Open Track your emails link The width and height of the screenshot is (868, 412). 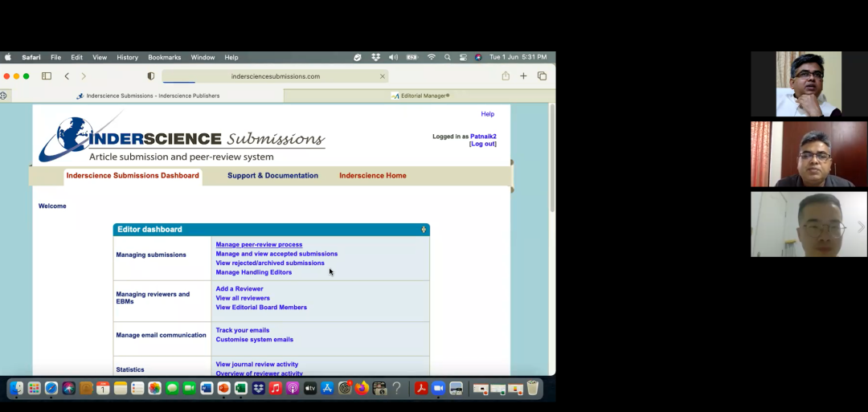pyautogui.click(x=243, y=330)
